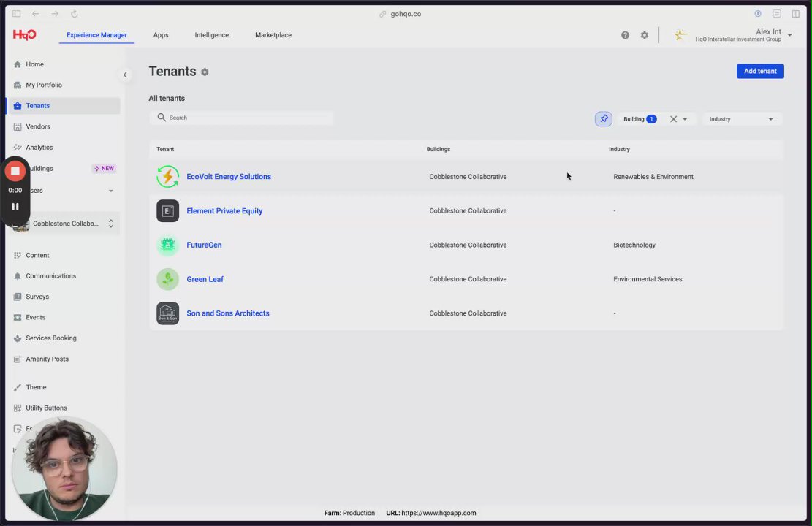
Task: Click the Surveys sidebar icon
Action: pyautogui.click(x=18, y=297)
